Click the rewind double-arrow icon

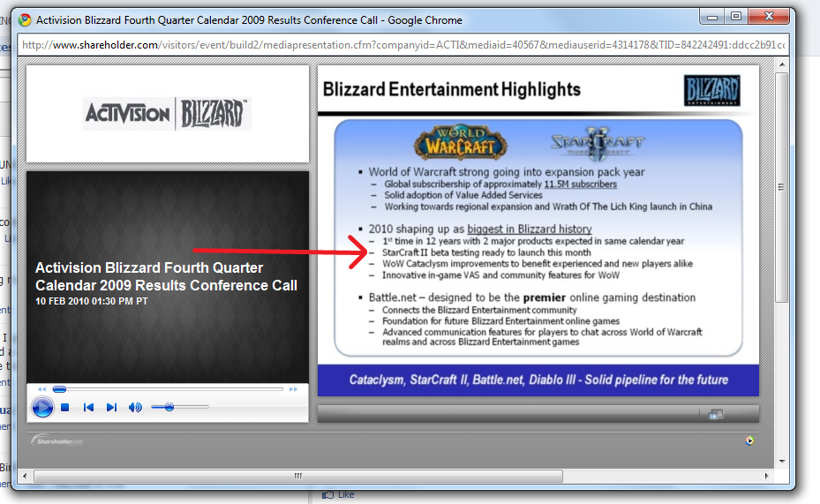(41, 389)
